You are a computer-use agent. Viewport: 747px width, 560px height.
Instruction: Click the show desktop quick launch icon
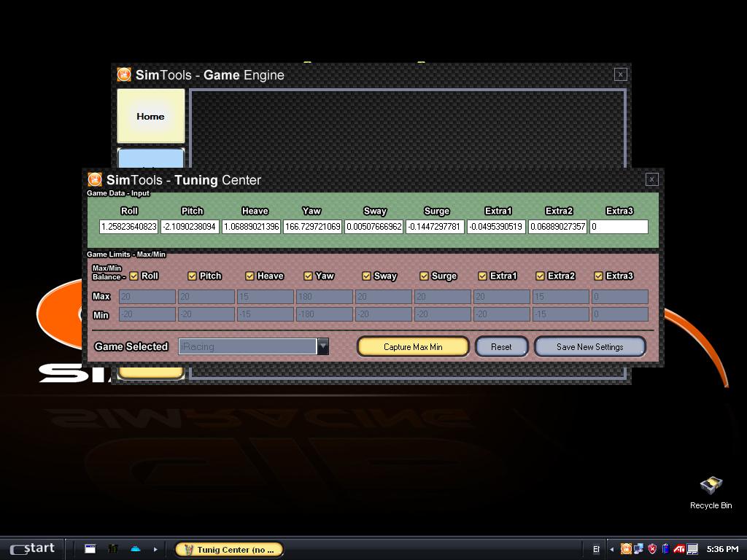click(90, 549)
